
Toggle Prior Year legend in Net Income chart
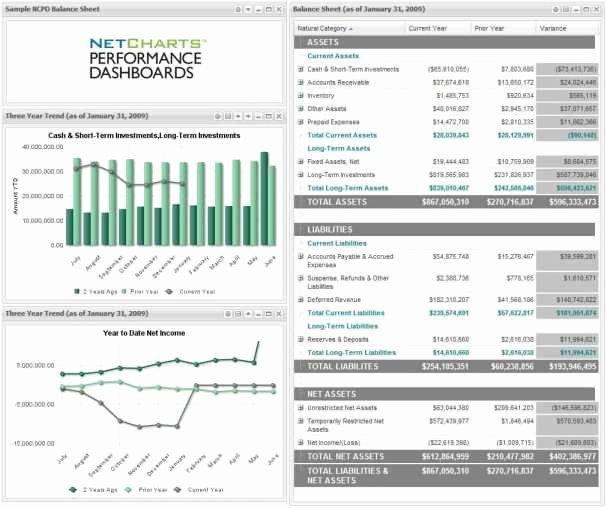pos(146,490)
